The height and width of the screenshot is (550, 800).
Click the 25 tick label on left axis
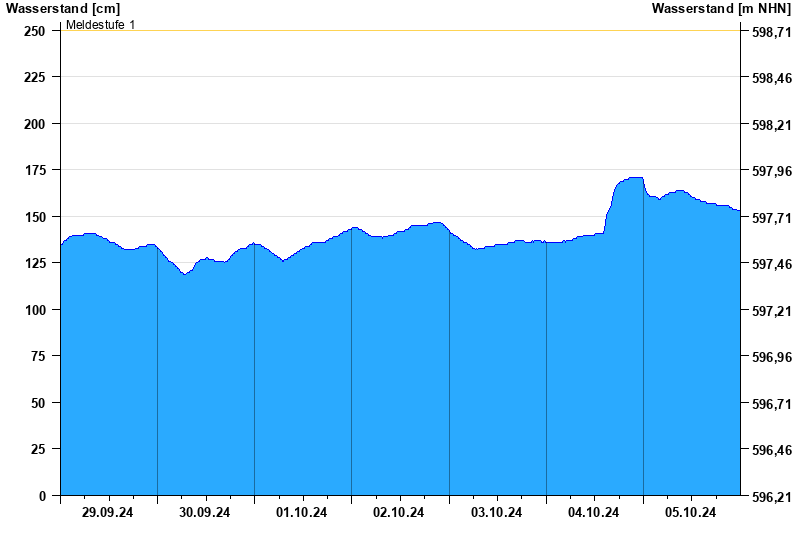39,450
